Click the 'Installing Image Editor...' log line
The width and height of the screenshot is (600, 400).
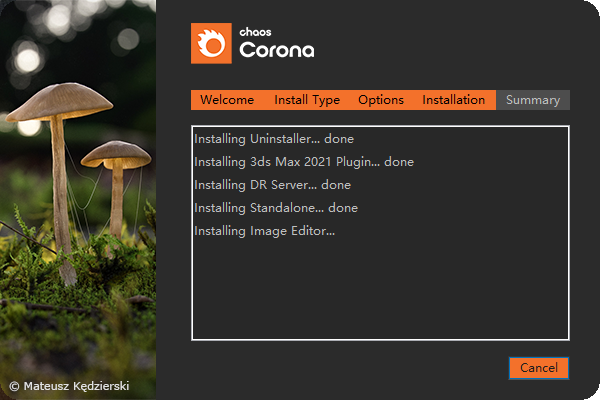point(264,231)
